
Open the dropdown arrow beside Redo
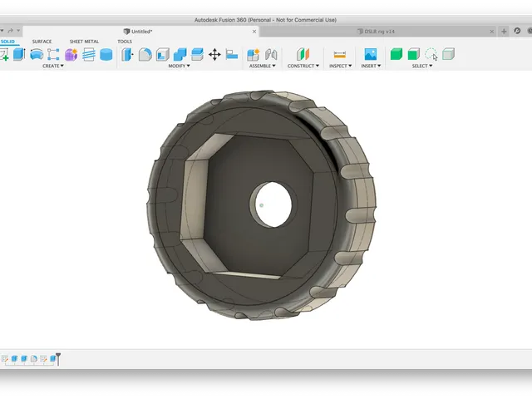pyautogui.click(x=18, y=31)
